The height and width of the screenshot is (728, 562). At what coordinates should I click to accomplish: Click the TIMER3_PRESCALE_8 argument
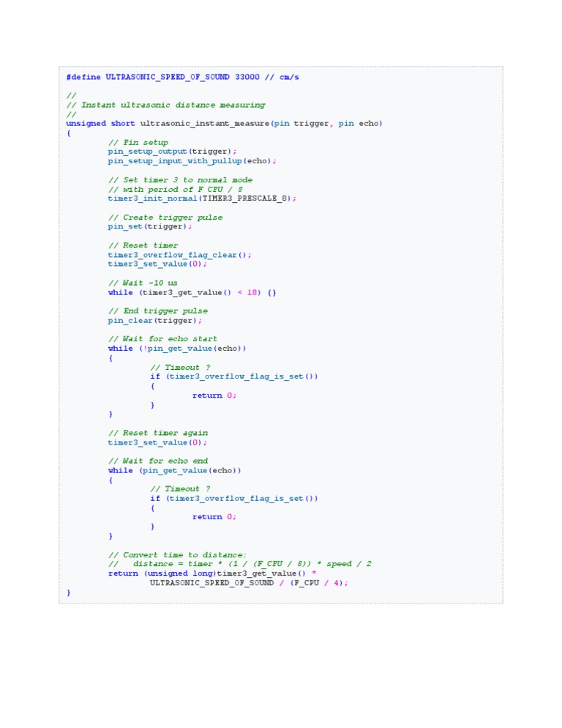pos(246,198)
